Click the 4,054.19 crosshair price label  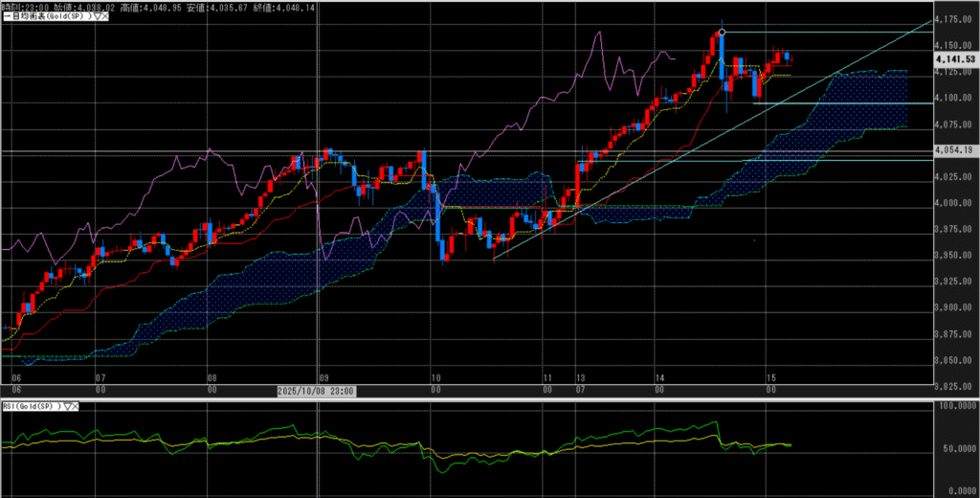click(x=953, y=150)
